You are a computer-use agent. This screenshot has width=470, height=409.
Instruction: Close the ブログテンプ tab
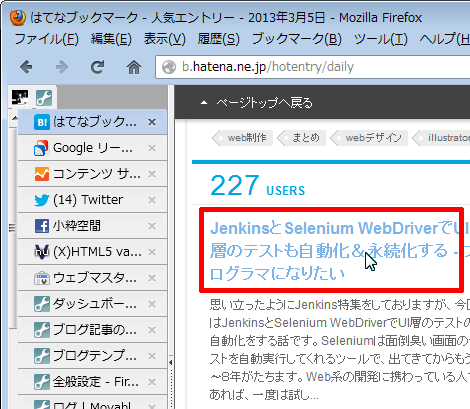(x=152, y=356)
